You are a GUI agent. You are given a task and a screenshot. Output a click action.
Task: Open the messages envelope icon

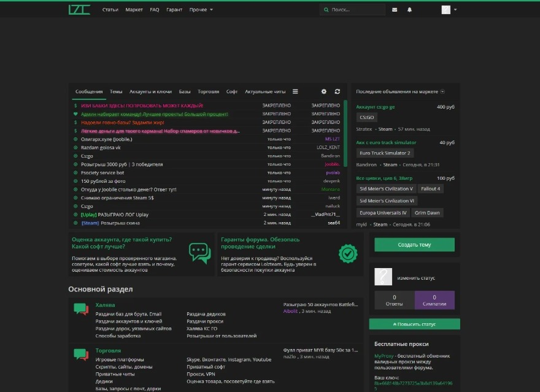click(x=395, y=10)
